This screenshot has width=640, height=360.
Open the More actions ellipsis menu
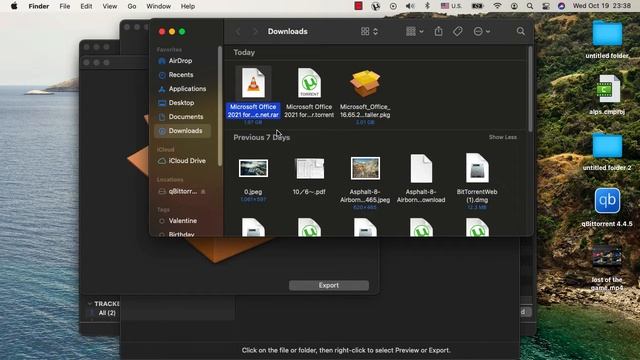tap(482, 31)
